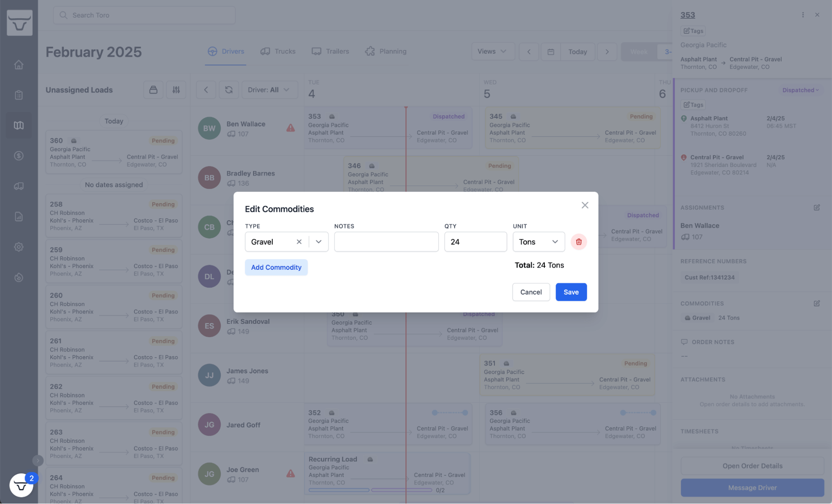Click the Qty field showing 24
The image size is (832, 504).
pos(475,242)
